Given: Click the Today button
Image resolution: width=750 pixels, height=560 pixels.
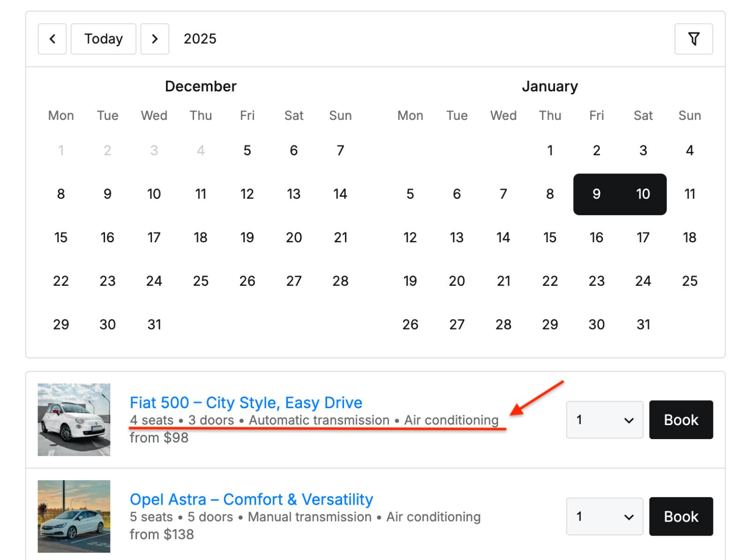Looking at the screenshot, I should (x=103, y=39).
